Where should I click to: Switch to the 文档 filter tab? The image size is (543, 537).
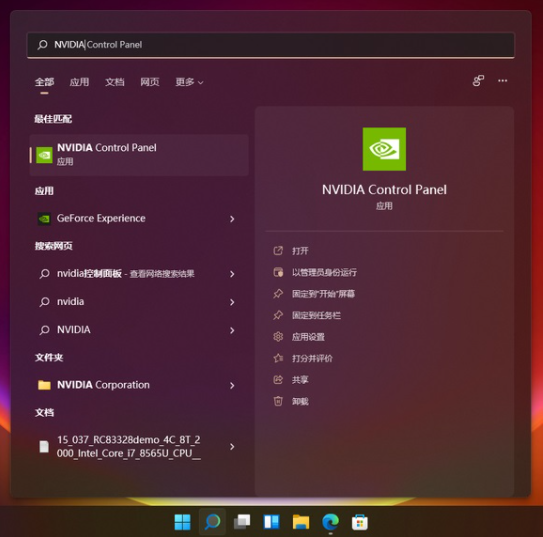click(115, 82)
